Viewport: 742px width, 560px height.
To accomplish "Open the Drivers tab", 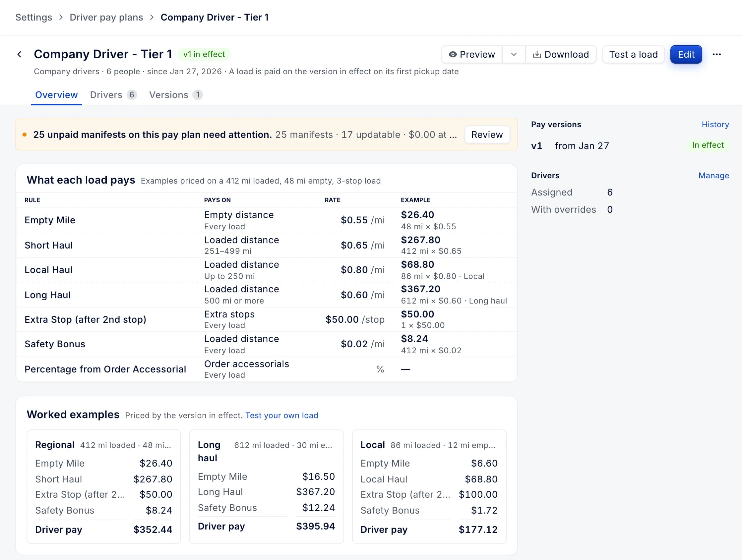I will pyautogui.click(x=113, y=95).
